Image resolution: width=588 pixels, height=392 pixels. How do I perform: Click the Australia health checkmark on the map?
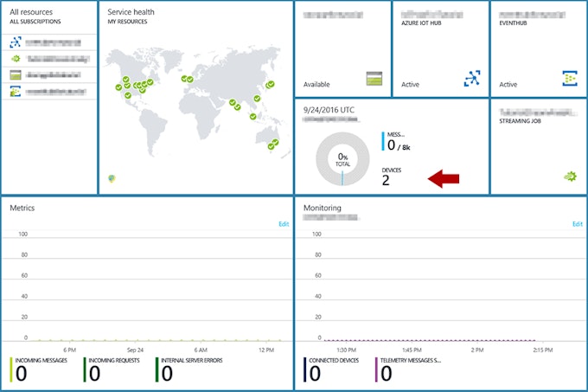coord(273,145)
